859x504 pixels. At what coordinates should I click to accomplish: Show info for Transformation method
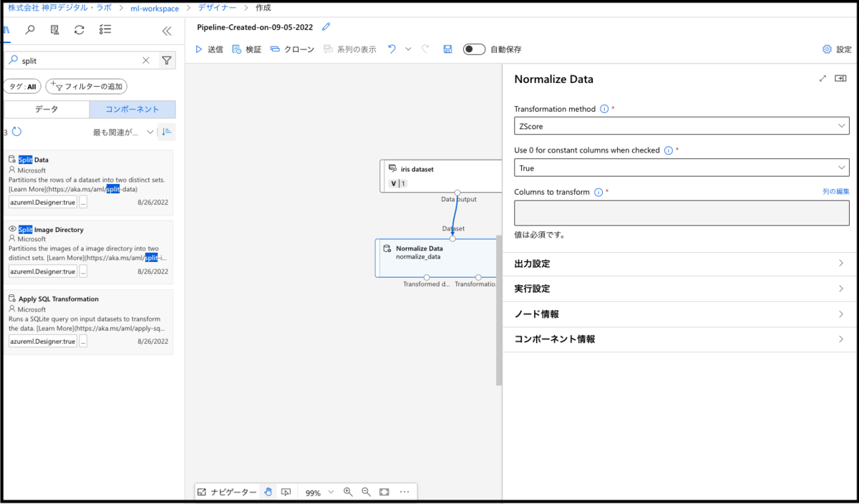point(603,109)
